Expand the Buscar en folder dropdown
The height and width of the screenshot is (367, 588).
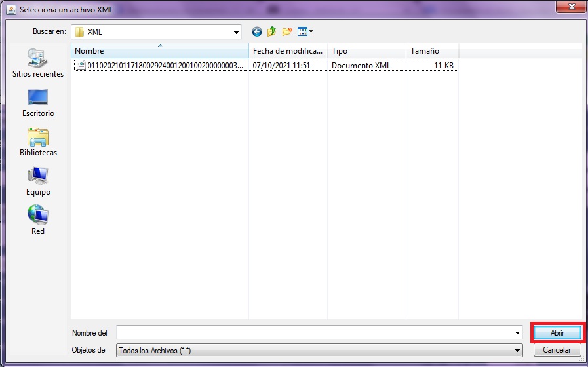click(x=236, y=32)
